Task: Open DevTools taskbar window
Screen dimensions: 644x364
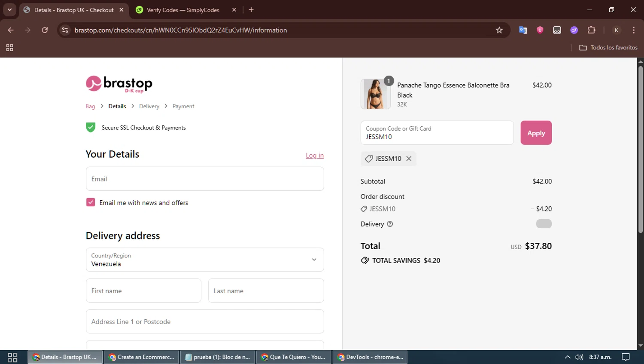Action: (370, 357)
